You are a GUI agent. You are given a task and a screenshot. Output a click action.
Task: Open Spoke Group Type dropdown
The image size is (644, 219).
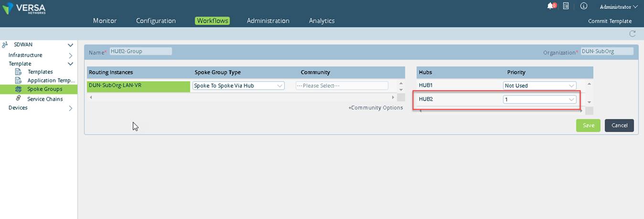coord(238,86)
